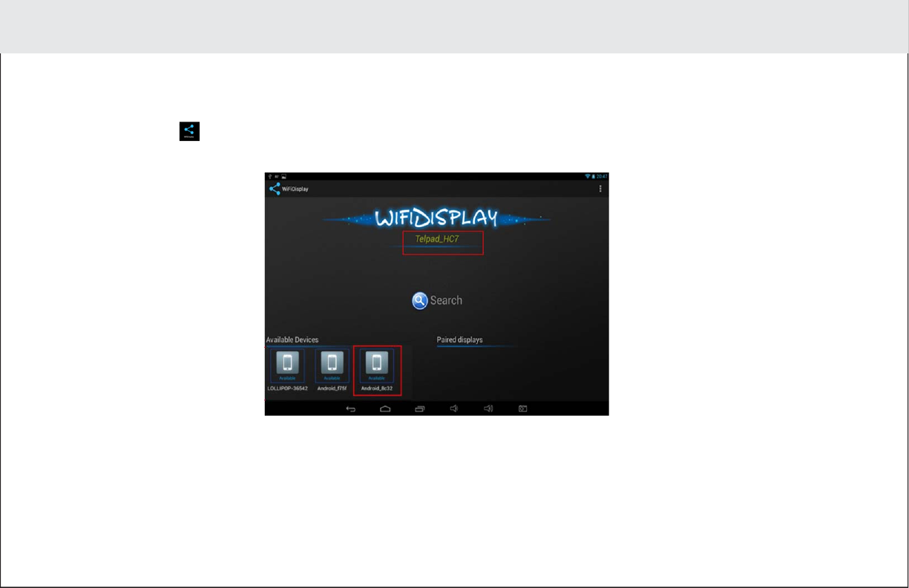Click the Paired displays heading

pyautogui.click(x=459, y=340)
